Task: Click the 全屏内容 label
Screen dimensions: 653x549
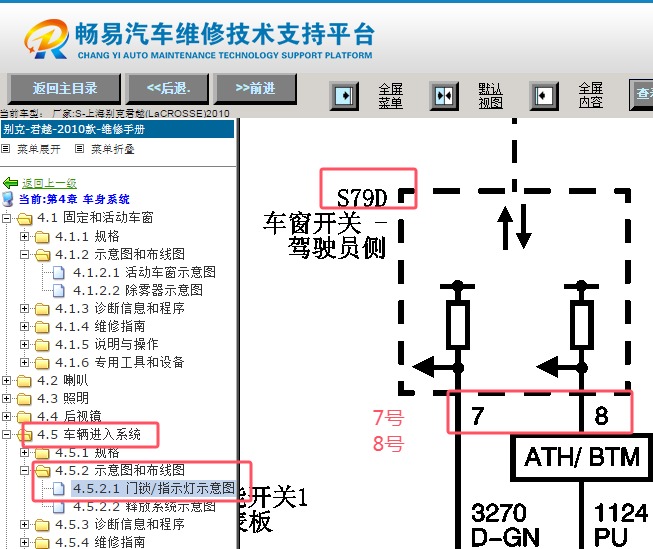Action: (591, 96)
